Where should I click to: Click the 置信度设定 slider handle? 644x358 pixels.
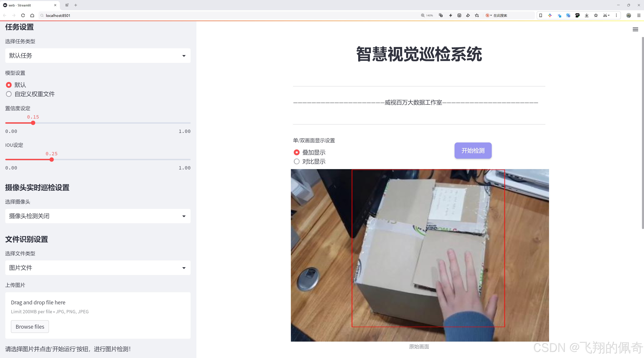click(x=33, y=123)
